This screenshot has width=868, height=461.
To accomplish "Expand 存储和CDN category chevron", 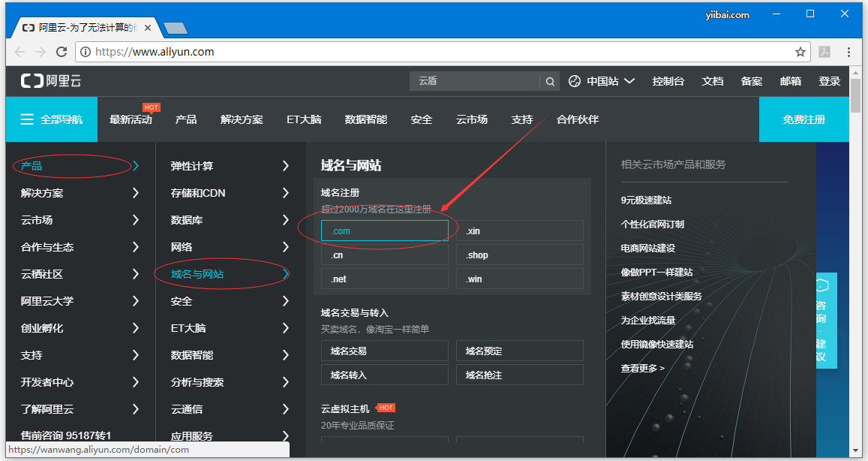I will coord(285,193).
